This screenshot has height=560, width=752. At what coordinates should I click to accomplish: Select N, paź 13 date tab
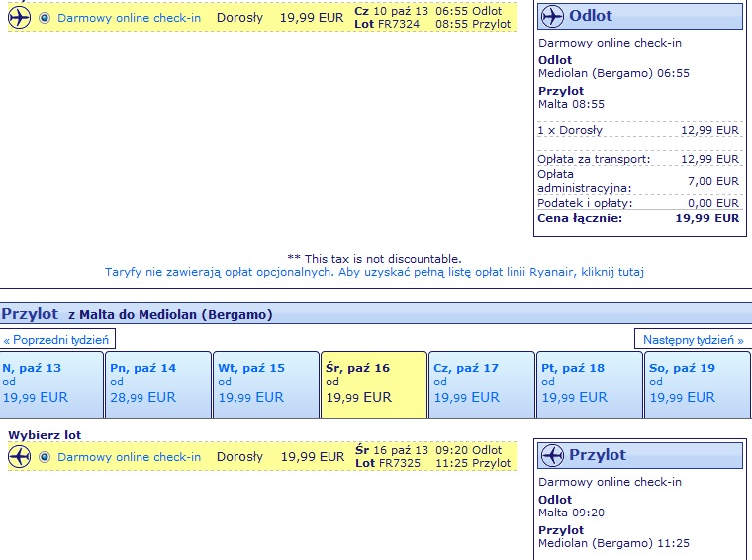tap(51, 385)
